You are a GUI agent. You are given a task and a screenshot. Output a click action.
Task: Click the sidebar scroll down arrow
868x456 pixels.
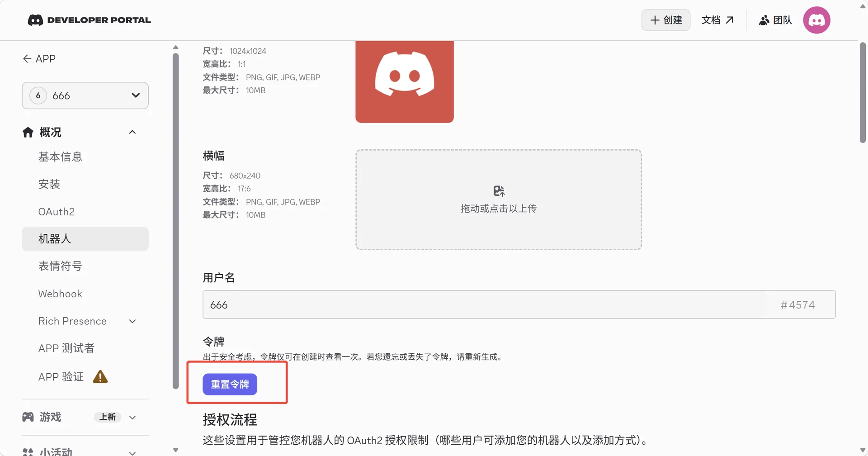click(175, 450)
